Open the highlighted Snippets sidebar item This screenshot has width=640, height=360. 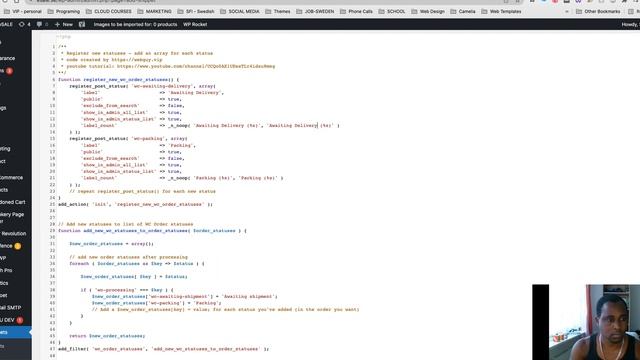pyautogui.click(x=16, y=332)
